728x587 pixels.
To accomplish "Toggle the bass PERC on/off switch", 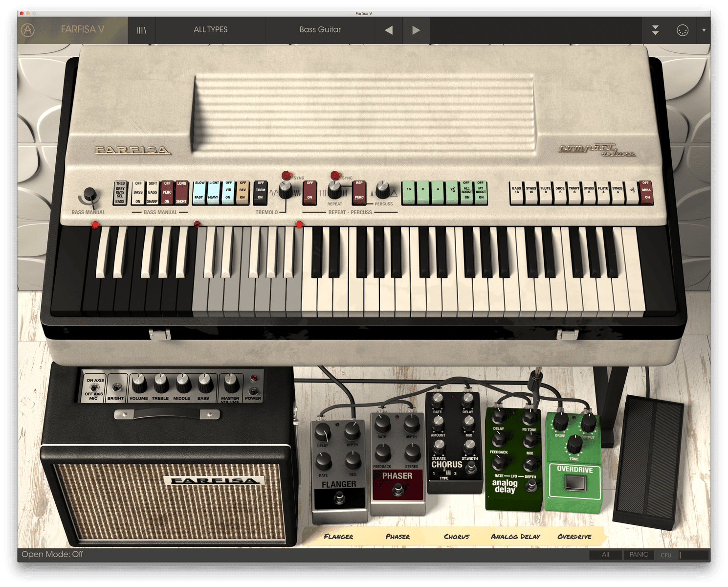I will pos(167,192).
